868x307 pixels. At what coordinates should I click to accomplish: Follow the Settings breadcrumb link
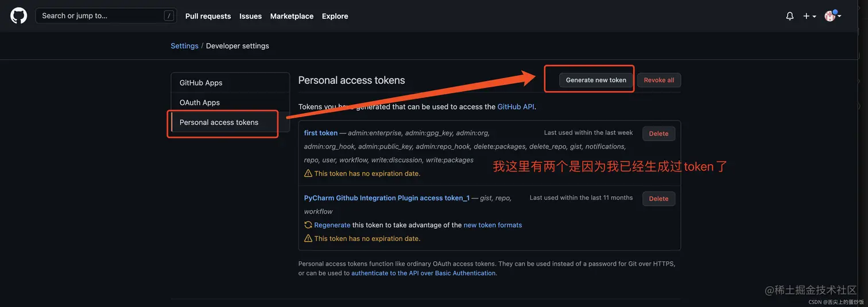(x=184, y=46)
